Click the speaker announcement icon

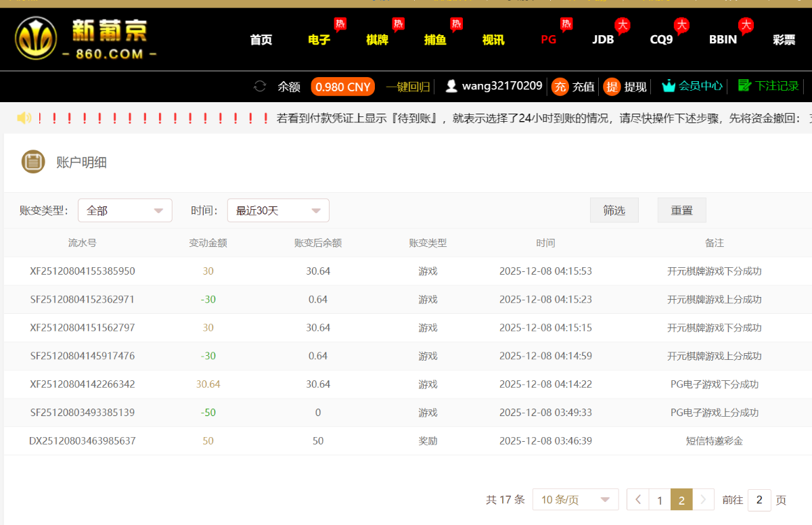(24, 118)
